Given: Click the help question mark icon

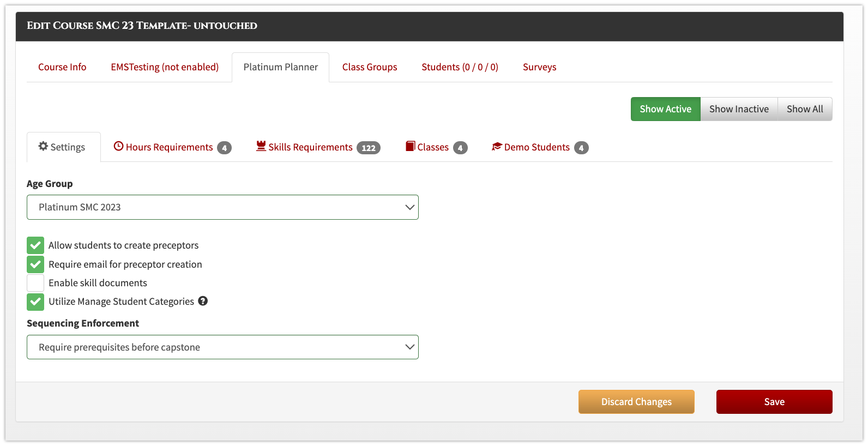Looking at the screenshot, I should click(203, 301).
